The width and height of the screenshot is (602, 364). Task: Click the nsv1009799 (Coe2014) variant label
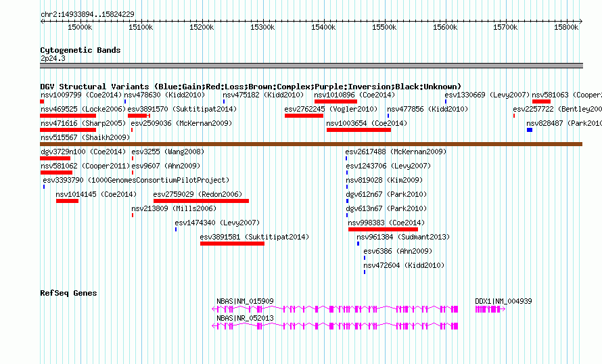click(81, 95)
